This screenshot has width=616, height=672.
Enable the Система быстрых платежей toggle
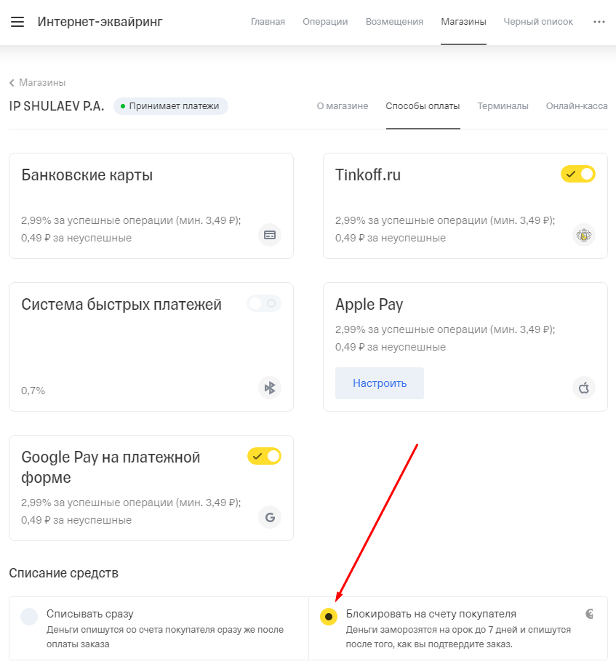(263, 303)
